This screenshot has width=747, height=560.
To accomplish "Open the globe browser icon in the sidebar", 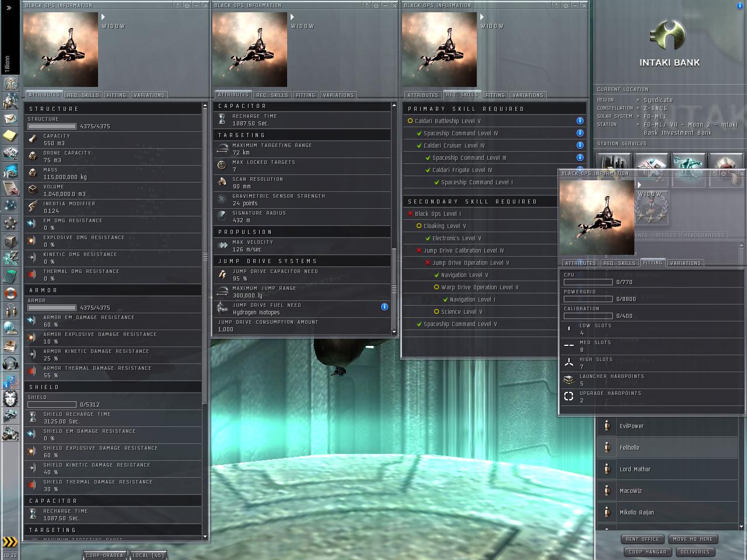I will tap(10, 328).
